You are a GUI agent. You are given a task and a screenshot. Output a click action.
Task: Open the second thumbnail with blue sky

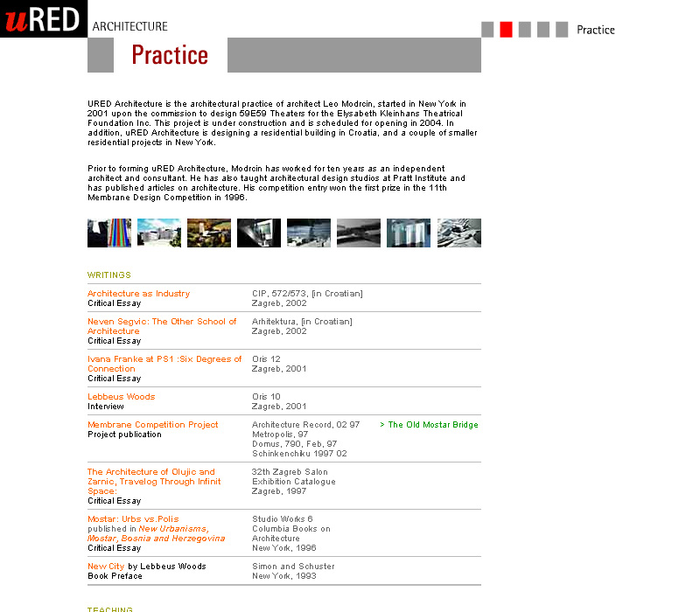[x=159, y=233]
